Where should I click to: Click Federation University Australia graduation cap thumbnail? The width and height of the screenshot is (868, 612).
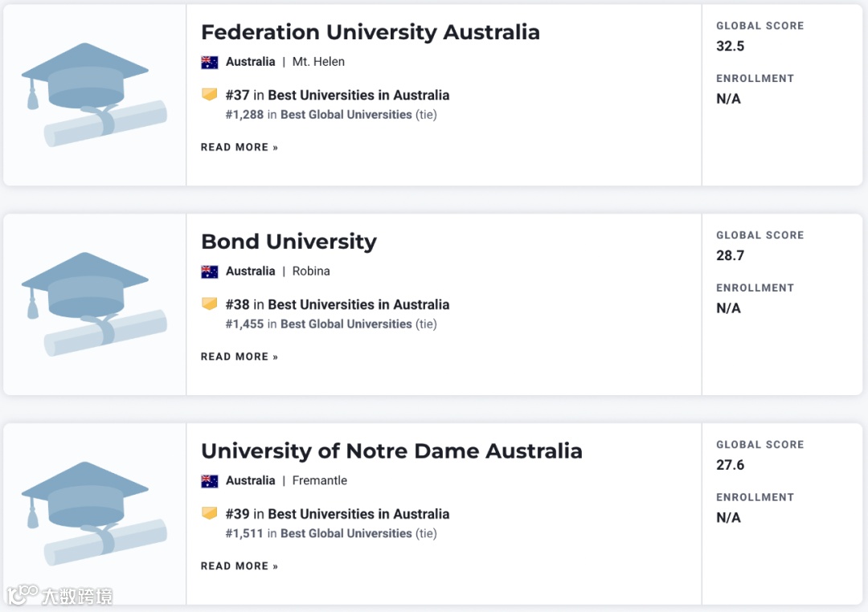tap(94, 95)
